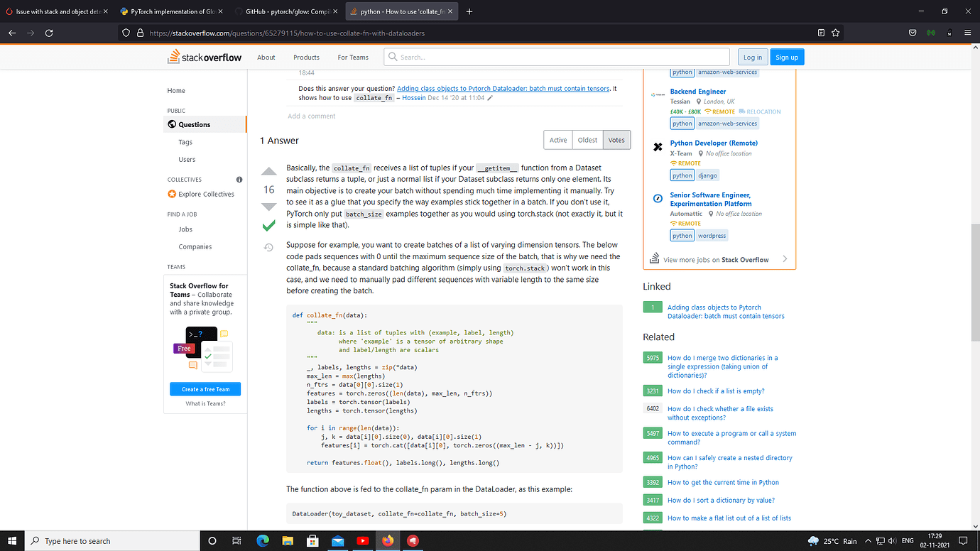Downvote the answer about collate_fn
This screenshot has width=980, height=551.
[268, 206]
